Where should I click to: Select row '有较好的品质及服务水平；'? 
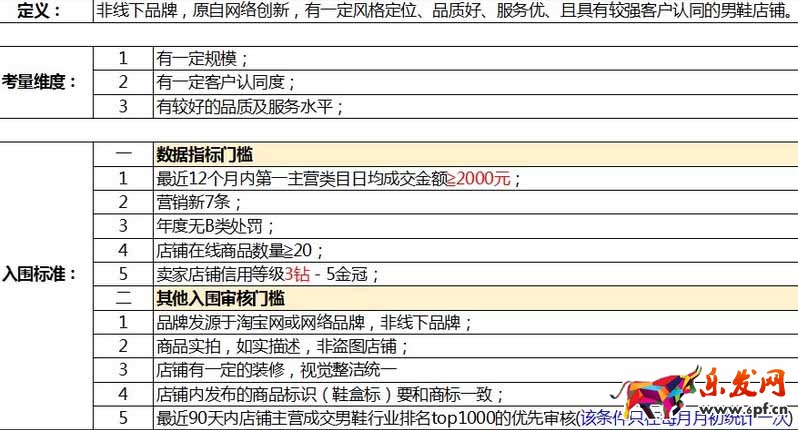tap(475, 106)
